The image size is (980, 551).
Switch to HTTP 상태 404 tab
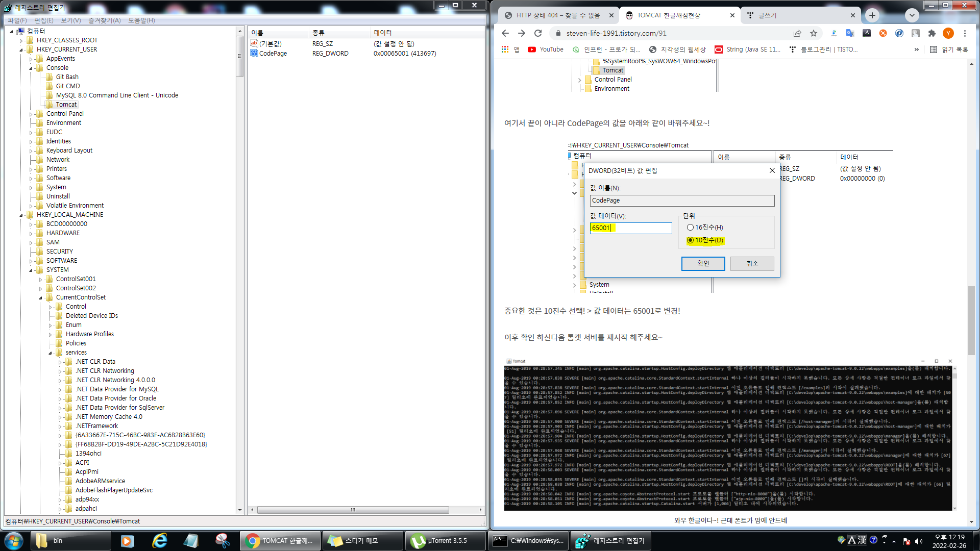557,15
